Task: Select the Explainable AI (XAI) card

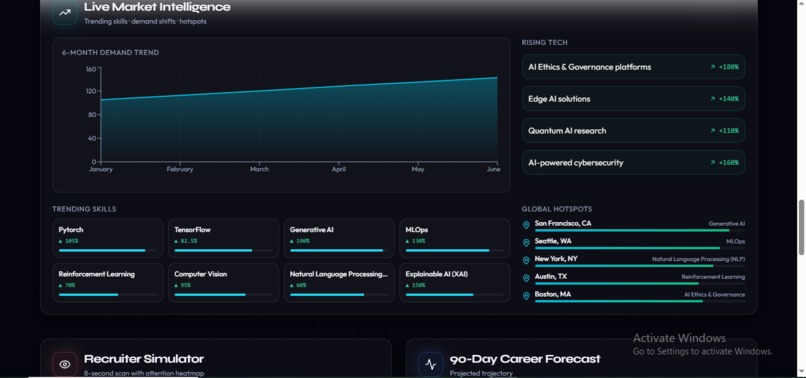Action: point(455,282)
